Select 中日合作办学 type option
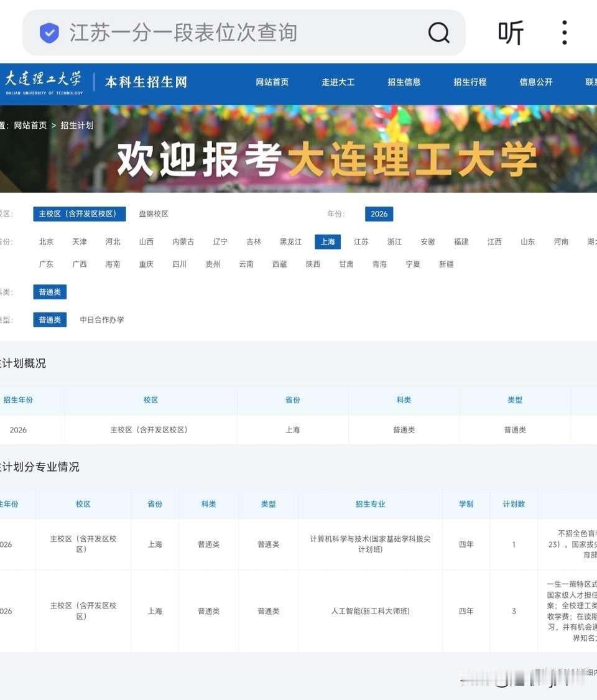597x700 pixels. 102,320
